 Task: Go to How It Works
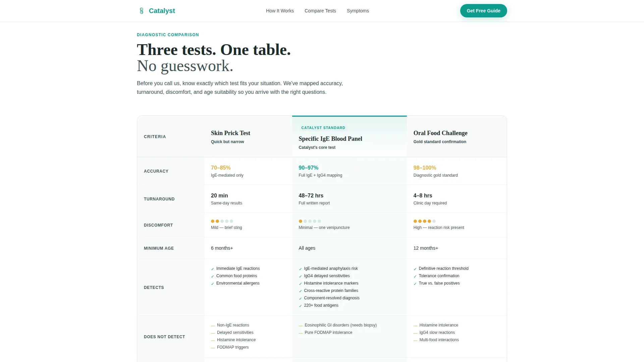[x=280, y=11]
